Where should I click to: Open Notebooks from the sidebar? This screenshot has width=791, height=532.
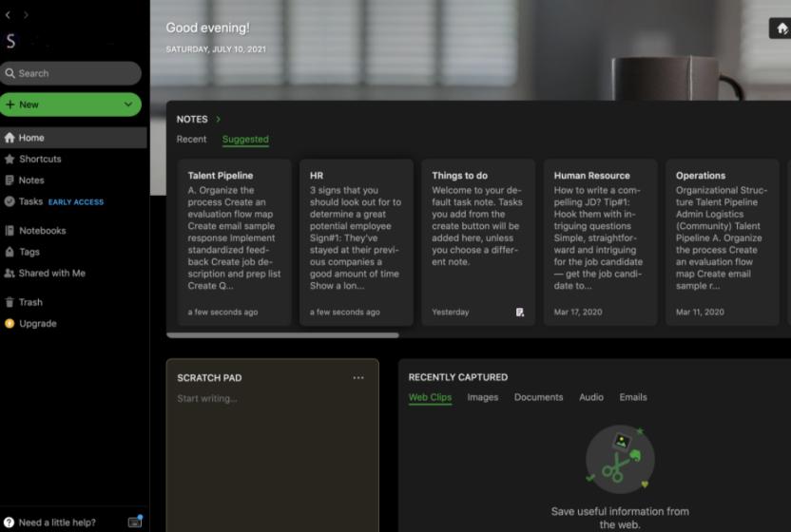[42, 231]
